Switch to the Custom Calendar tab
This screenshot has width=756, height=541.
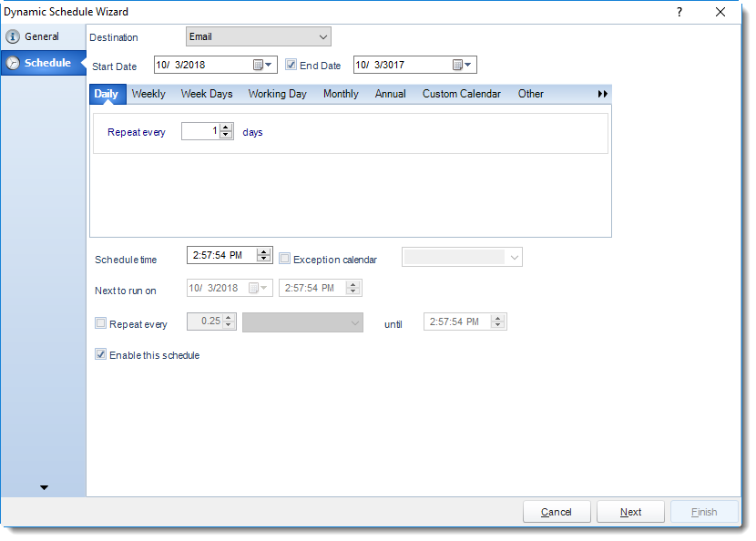(x=462, y=94)
